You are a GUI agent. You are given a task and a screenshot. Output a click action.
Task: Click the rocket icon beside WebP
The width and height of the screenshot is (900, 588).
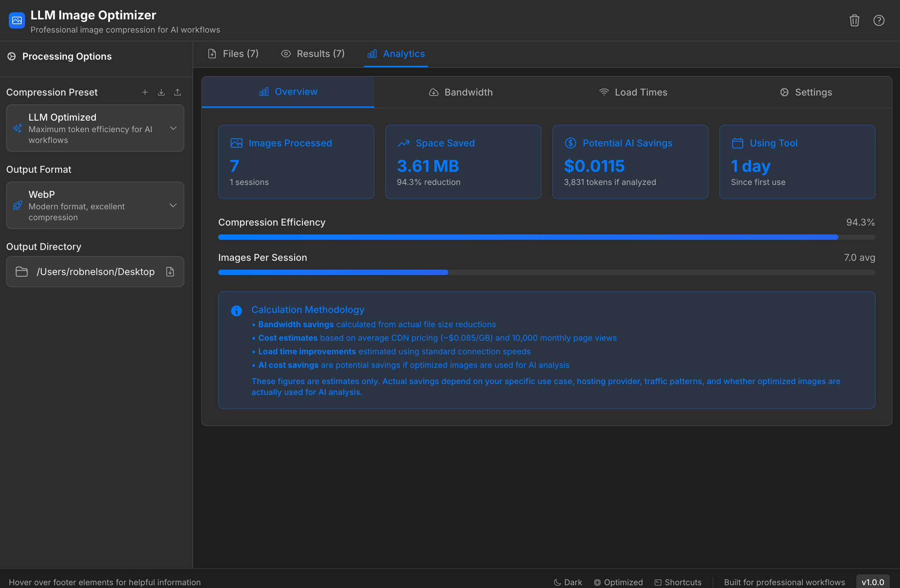coord(18,205)
